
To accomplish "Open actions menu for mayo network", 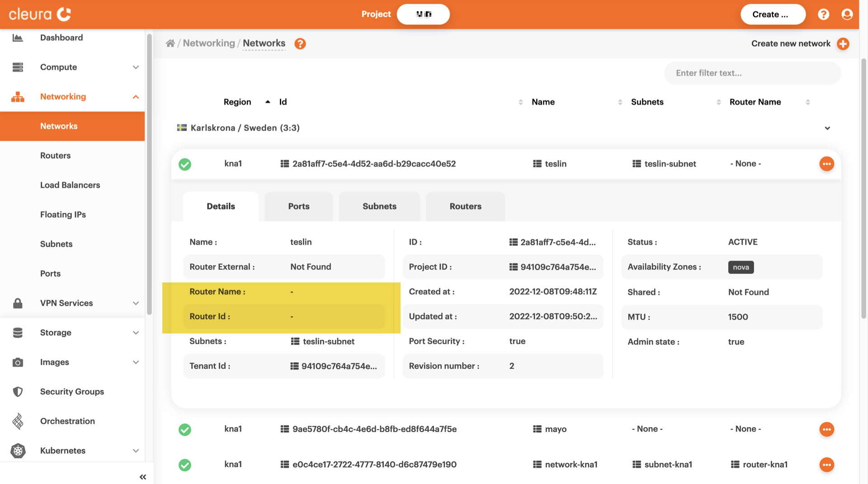I will click(826, 429).
